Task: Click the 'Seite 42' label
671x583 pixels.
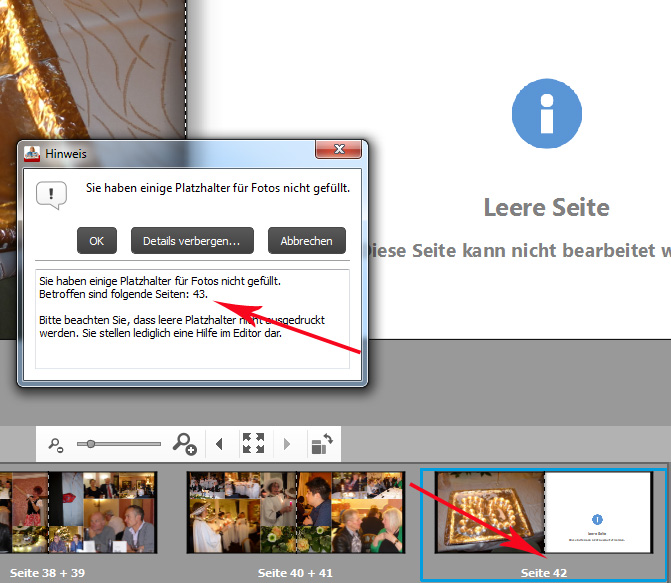Action: coord(543,573)
